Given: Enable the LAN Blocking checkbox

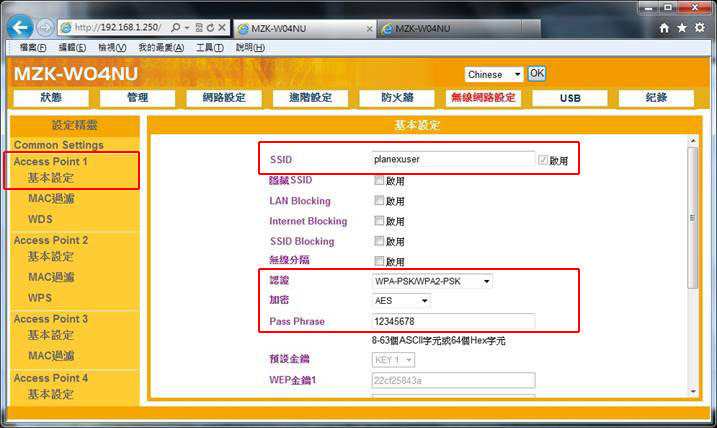Looking at the screenshot, I should point(379,200).
